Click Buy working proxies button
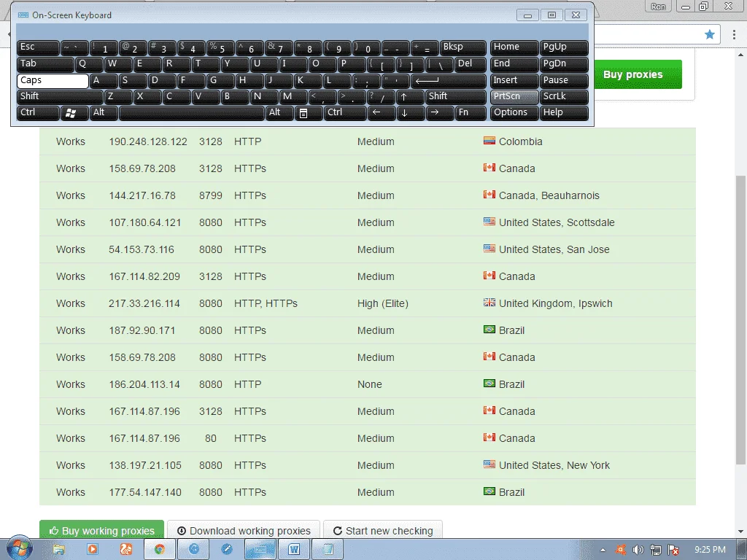This screenshot has width=747, height=560. [101, 531]
